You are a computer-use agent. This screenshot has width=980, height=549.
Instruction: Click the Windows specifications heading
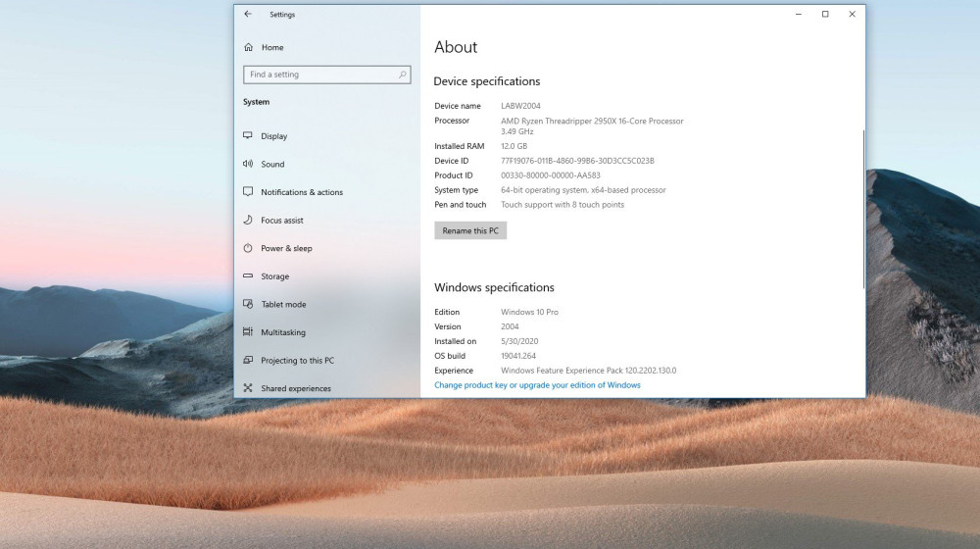click(494, 287)
